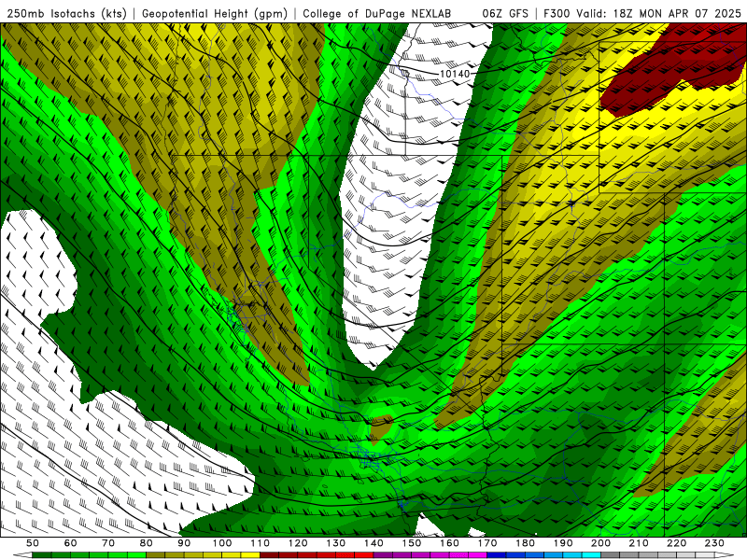Click the "80" value on the color scale
This screenshot has height=560, width=747.
[x=147, y=543]
